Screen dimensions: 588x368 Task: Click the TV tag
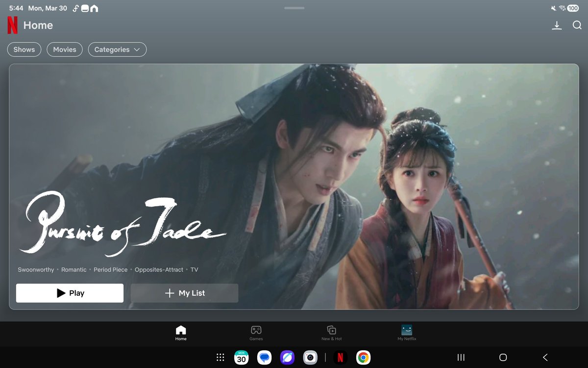coord(194,270)
